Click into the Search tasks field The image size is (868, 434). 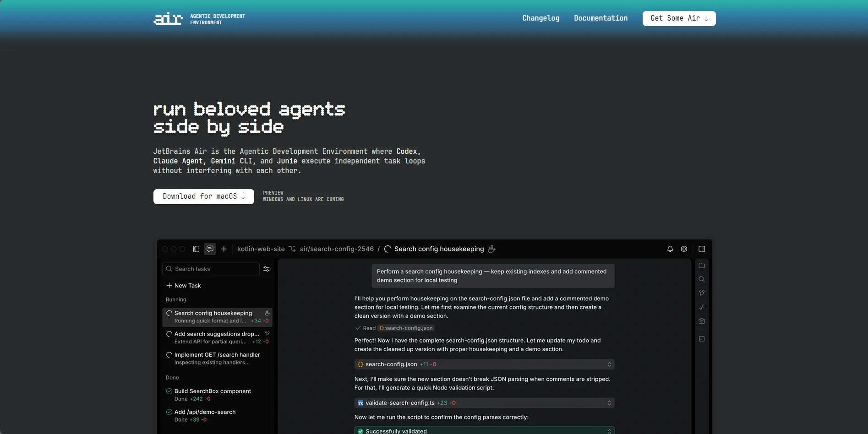coord(211,269)
